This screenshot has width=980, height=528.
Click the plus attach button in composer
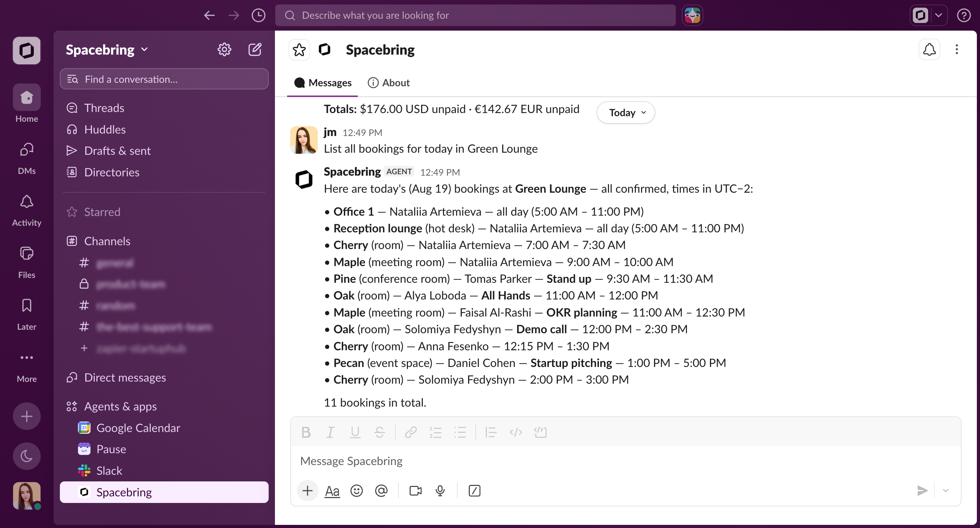[x=307, y=491]
